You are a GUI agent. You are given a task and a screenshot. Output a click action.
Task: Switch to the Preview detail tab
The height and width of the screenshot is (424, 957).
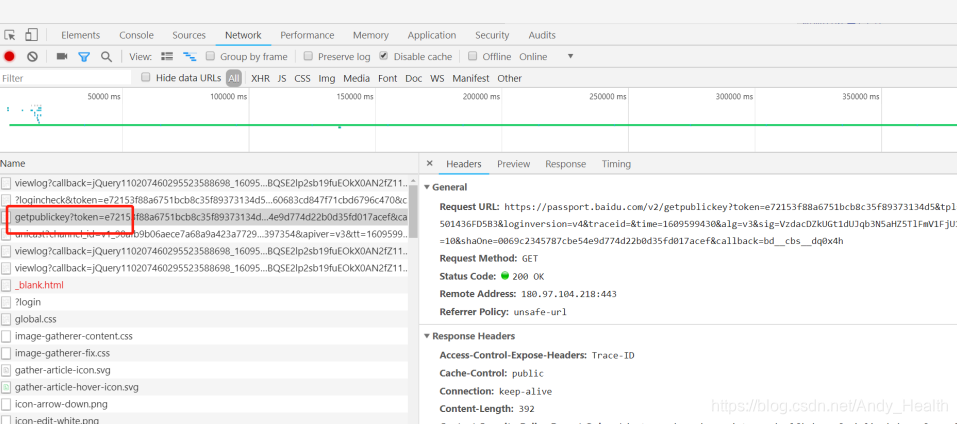pyautogui.click(x=513, y=164)
